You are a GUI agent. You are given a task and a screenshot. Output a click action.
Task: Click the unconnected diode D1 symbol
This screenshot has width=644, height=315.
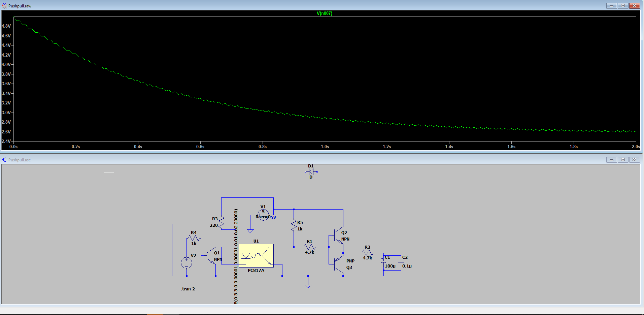pos(311,171)
